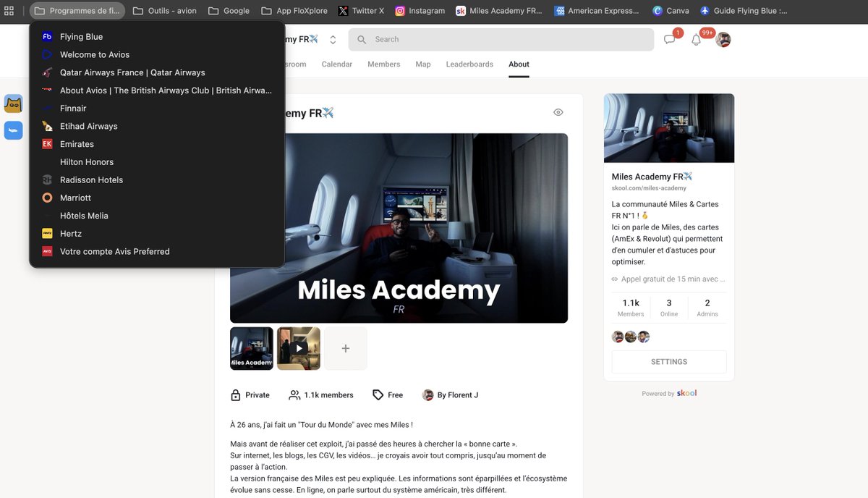This screenshot has width=868, height=498.
Task: Open the Emirates bookmark
Action: click(x=156, y=144)
